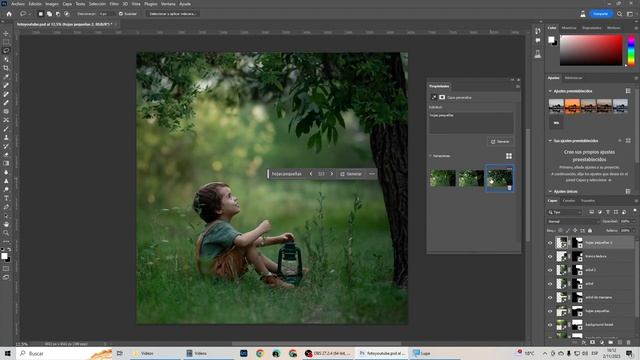Toggle grid view of Ajustes preestablecidos
Image resolution: width=640 pixels, height=360 pixels.
(x=628, y=91)
